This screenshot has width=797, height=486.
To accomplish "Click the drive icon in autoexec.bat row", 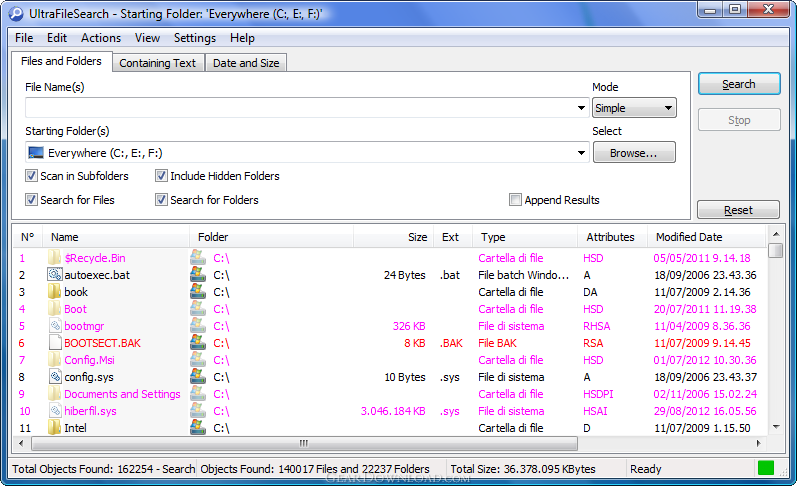I will click(198, 275).
